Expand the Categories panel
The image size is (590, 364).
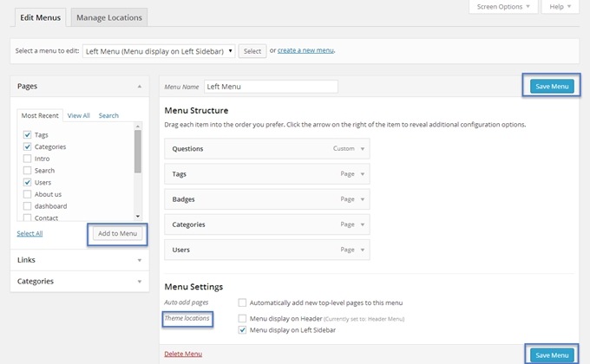click(x=139, y=281)
